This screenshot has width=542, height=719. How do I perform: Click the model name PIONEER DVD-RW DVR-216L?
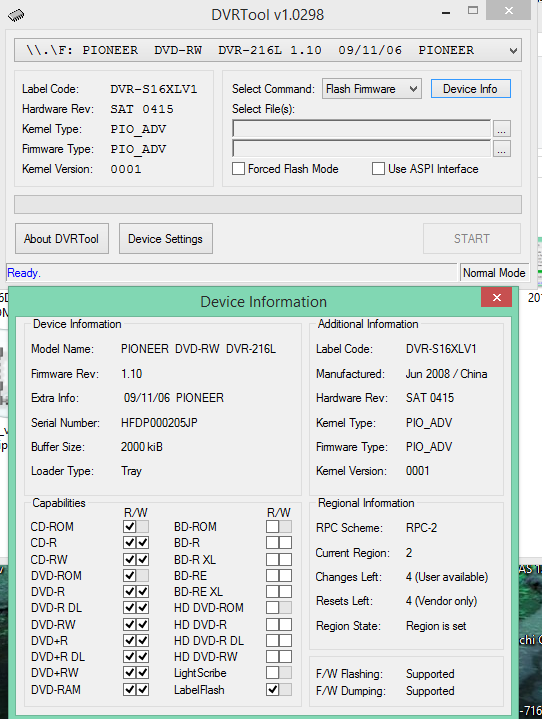tap(198, 349)
